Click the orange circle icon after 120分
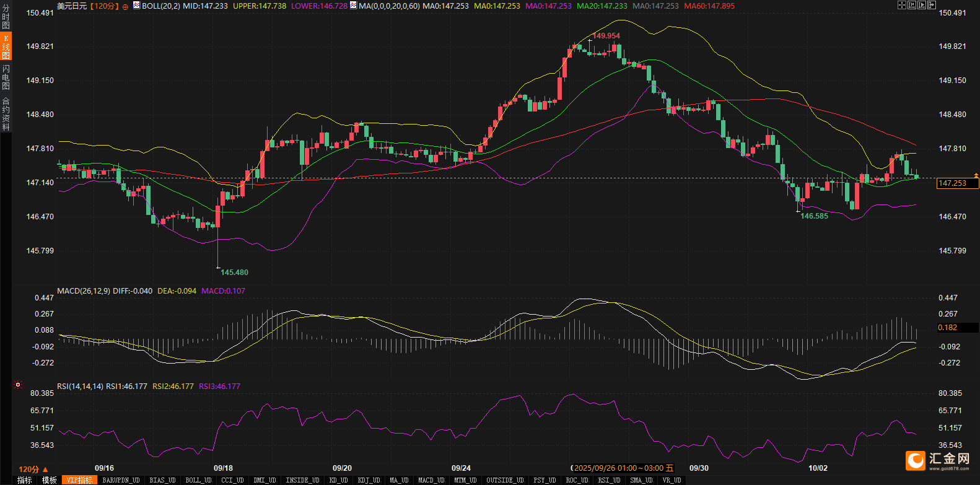Viewport: 980px width, 485px height. (125, 6)
